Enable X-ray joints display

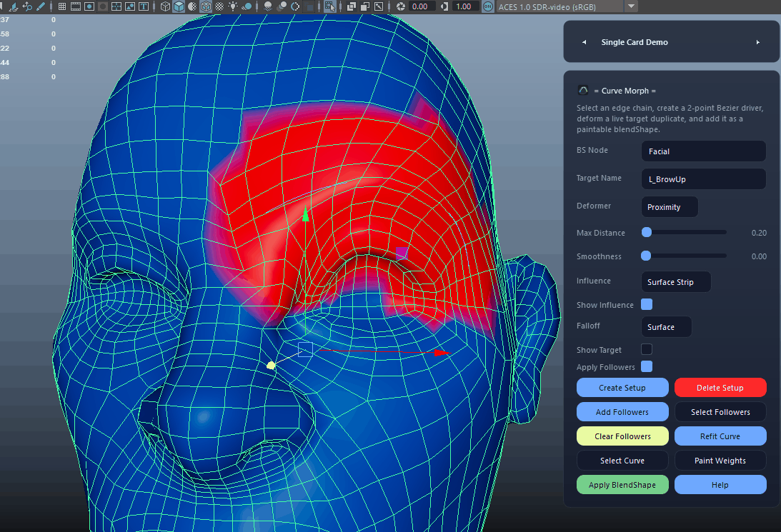pyautogui.click(x=379, y=6)
